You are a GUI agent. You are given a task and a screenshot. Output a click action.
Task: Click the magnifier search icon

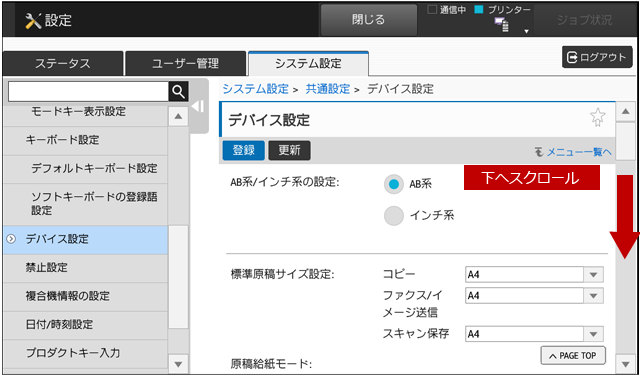coord(179,92)
